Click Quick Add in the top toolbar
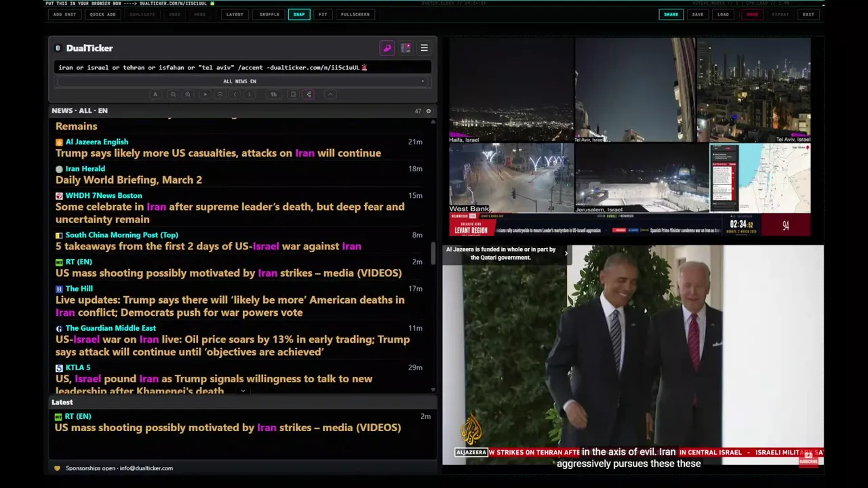The width and height of the screenshot is (868, 488). point(103,14)
